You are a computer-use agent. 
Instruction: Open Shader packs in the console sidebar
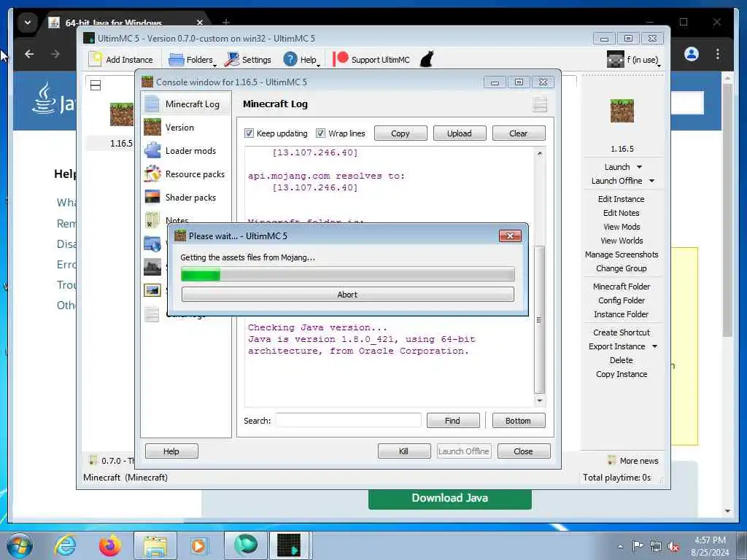[x=186, y=197]
